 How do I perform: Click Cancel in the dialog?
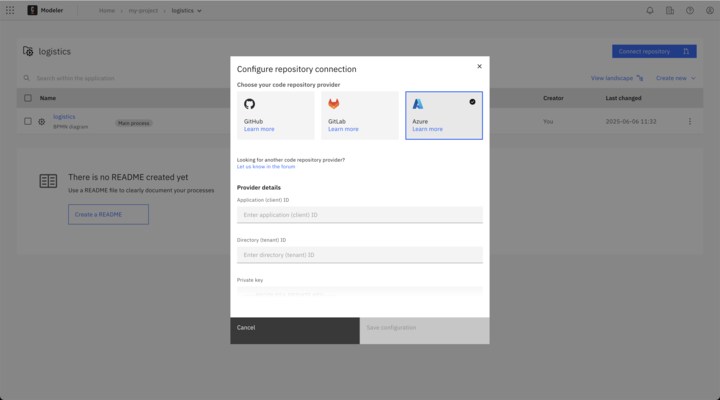click(295, 331)
